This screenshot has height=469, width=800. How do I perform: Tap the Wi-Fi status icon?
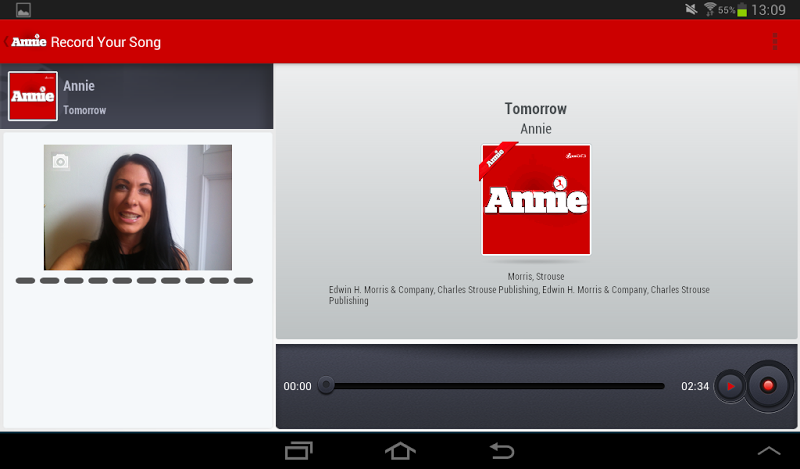tap(710, 9)
